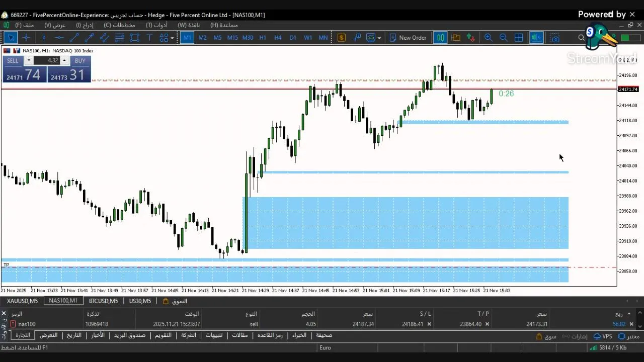Image resolution: width=644 pixels, height=362 pixels.
Task: Zoom out of the chart
Action: pyautogui.click(x=503, y=38)
